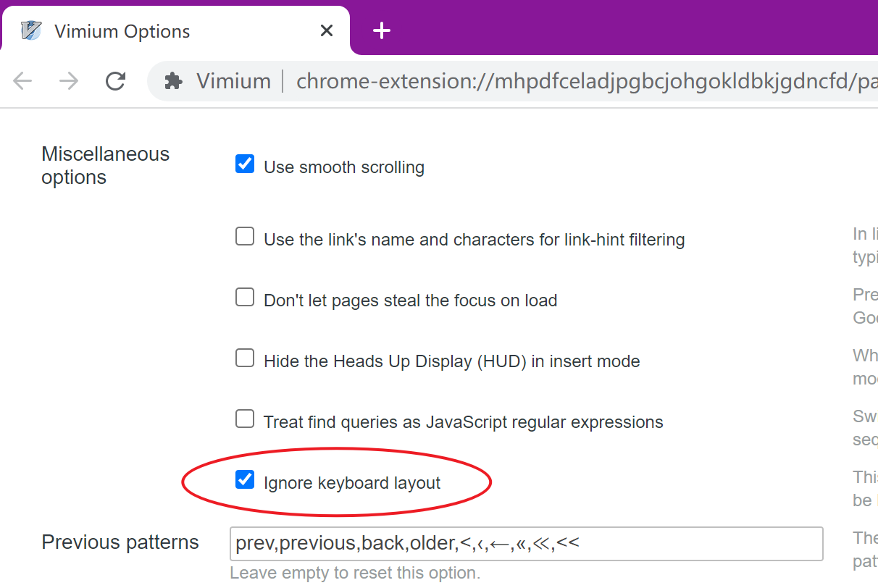
Task: Toggle off "Use smooth scrolling"
Action: (x=245, y=164)
